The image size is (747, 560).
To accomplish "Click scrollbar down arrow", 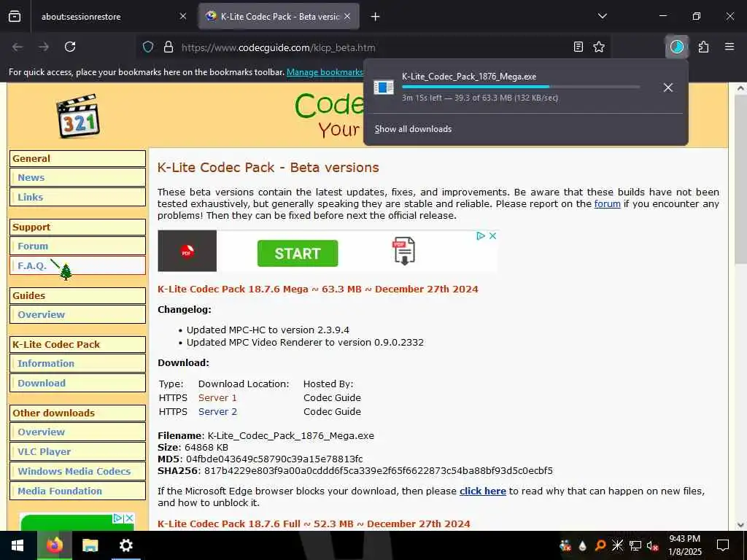I will tap(741, 525).
